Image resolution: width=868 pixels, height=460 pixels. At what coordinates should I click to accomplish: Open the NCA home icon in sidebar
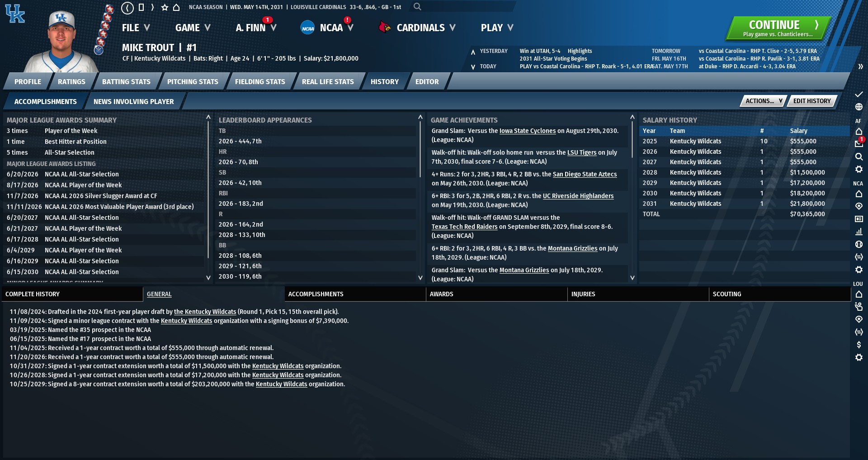pos(859,194)
